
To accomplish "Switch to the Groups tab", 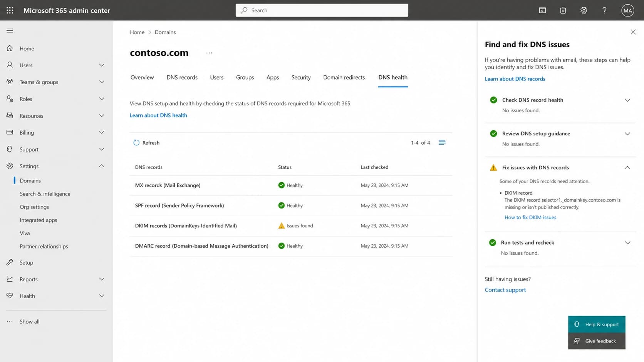I will tap(245, 77).
